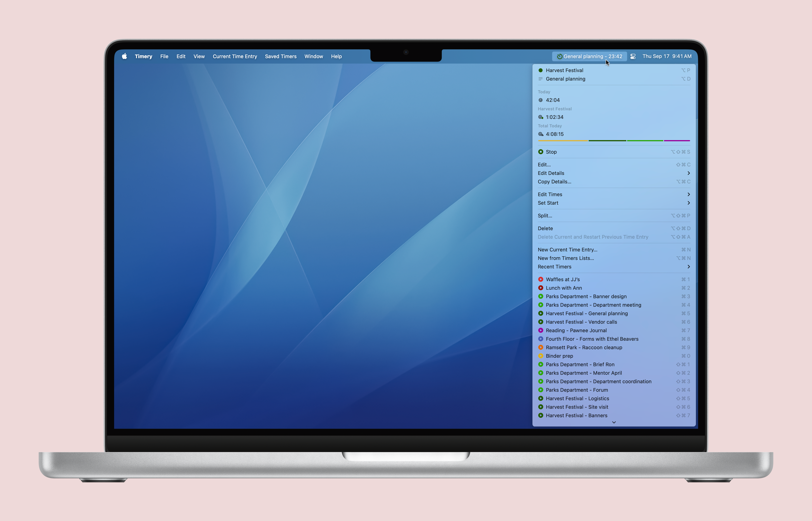Open the Help menu
Viewport: 812px width, 521px height.
336,56
